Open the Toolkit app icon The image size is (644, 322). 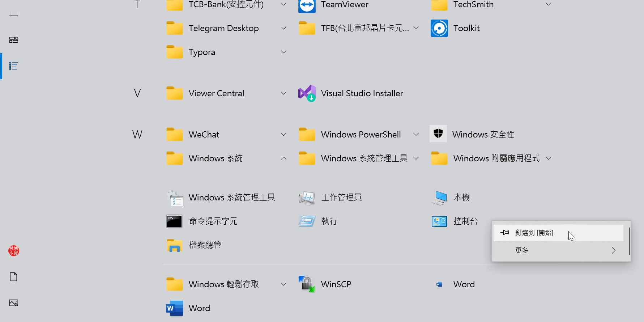pyautogui.click(x=439, y=28)
